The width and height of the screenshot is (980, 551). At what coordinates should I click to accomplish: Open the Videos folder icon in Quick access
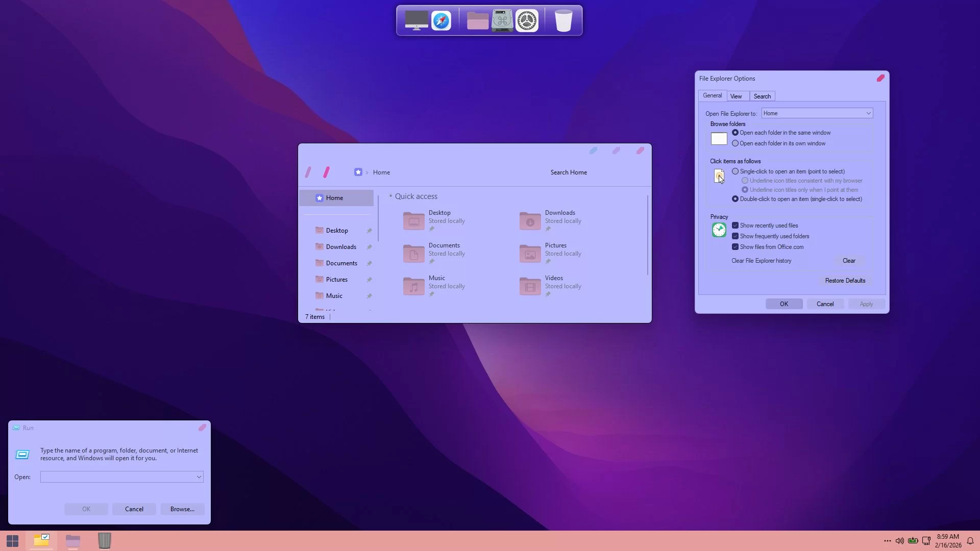[x=530, y=286]
